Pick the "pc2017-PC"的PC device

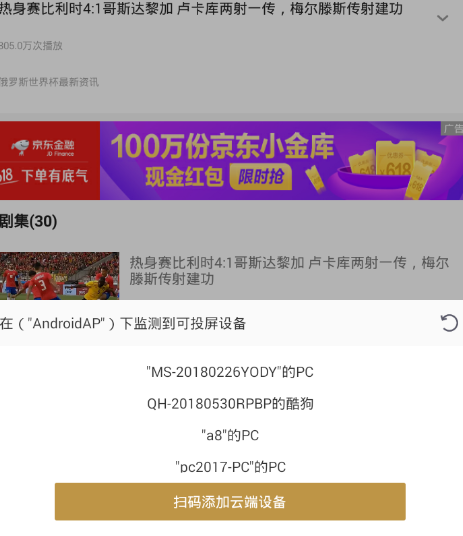(230, 467)
